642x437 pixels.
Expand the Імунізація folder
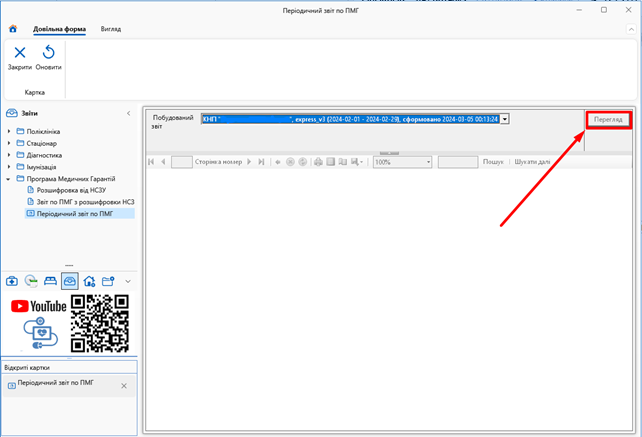point(9,167)
